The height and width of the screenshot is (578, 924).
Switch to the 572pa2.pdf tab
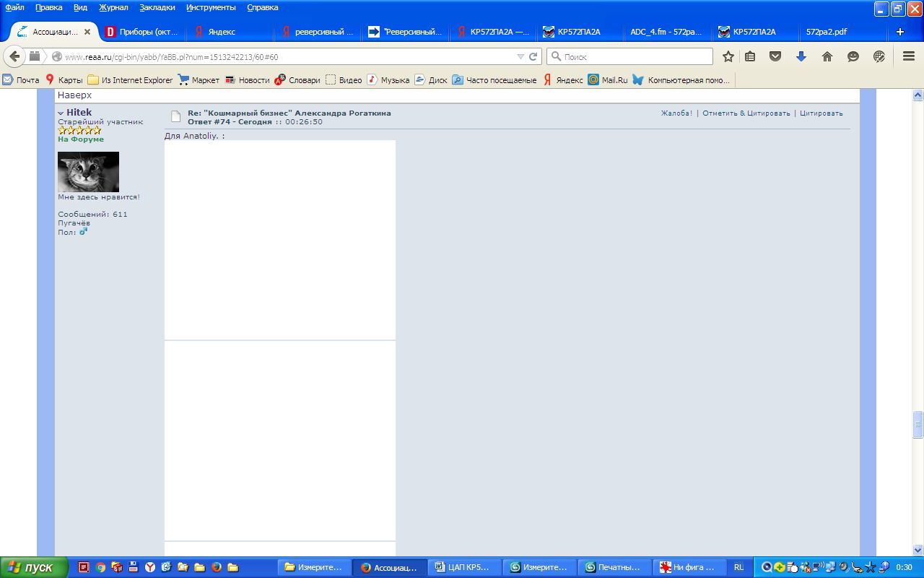pyautogui.click(x=826, y=32)
